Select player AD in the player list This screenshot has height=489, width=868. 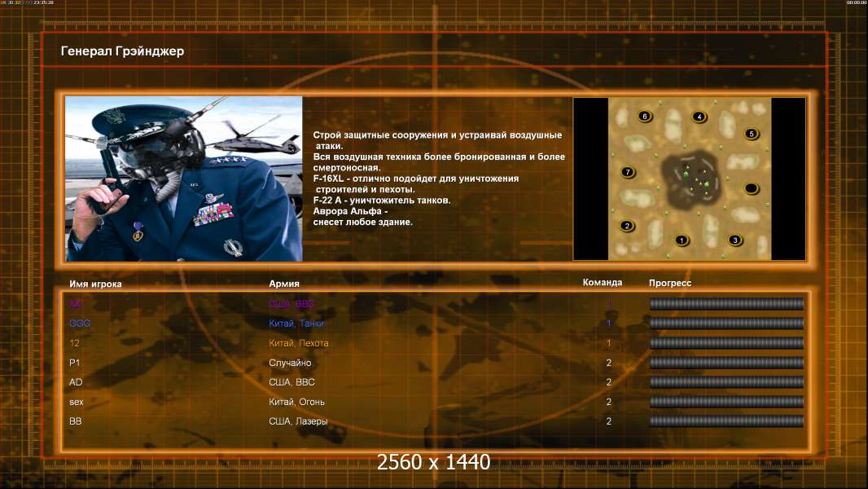pyautogui.click(x=76, y=382)
